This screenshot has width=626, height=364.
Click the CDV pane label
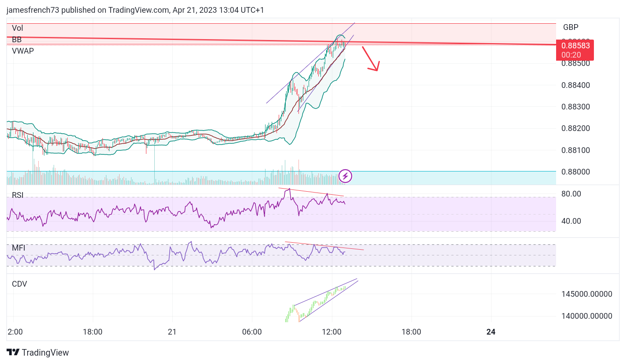click(x=19, y=284)
